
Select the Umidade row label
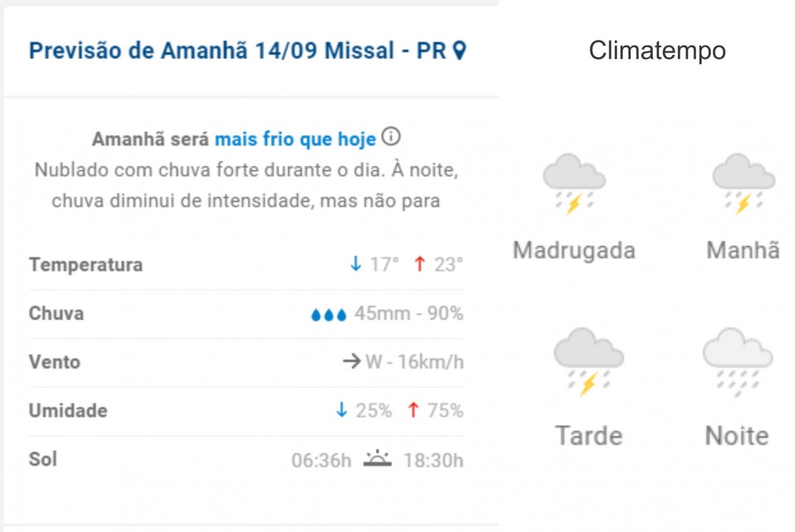click(68, 410)
